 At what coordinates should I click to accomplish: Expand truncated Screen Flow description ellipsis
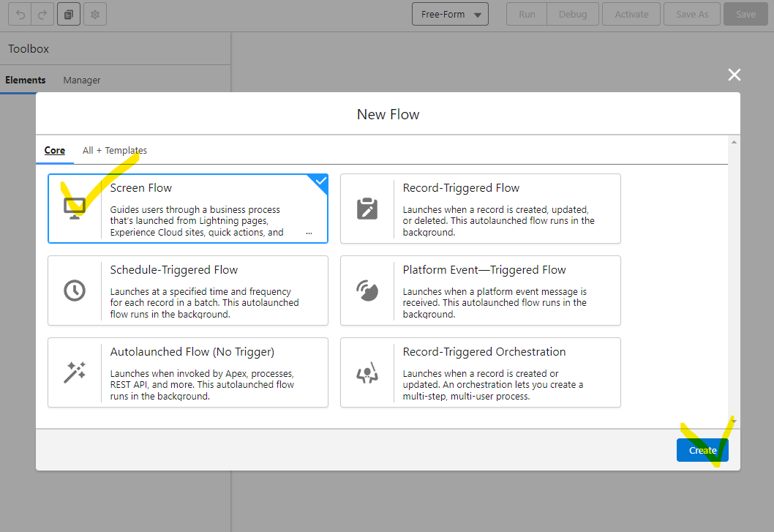point(309,233)
